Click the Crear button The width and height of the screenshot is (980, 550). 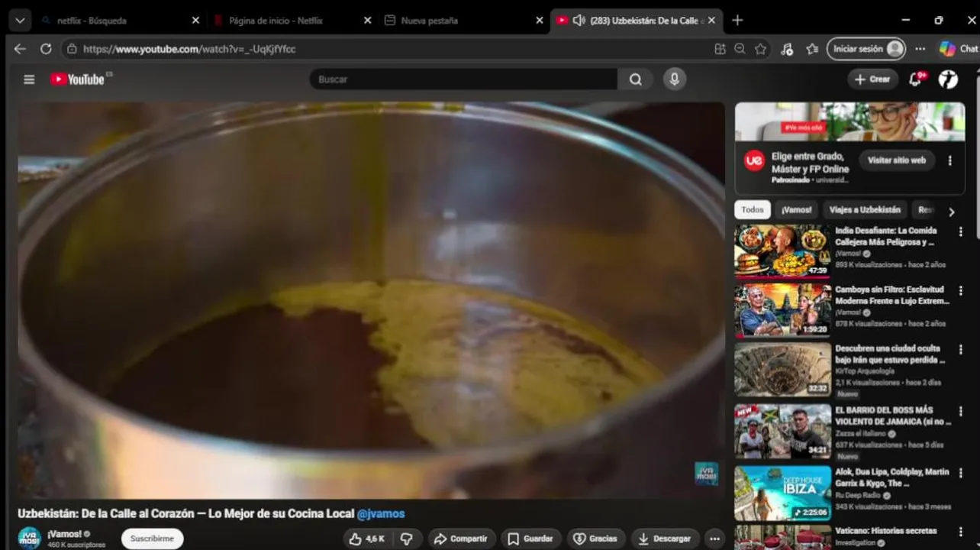point(872,79)
